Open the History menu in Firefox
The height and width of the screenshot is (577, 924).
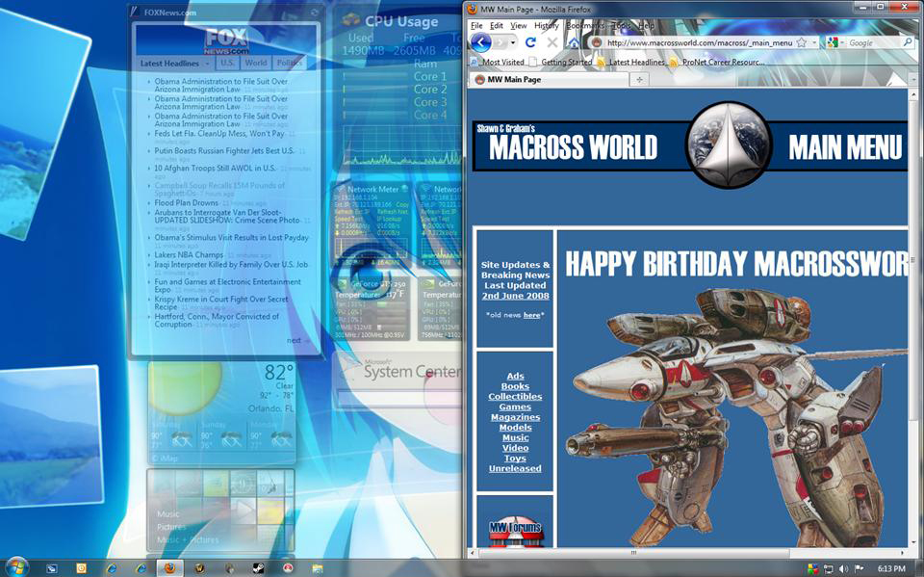[547, 25]
